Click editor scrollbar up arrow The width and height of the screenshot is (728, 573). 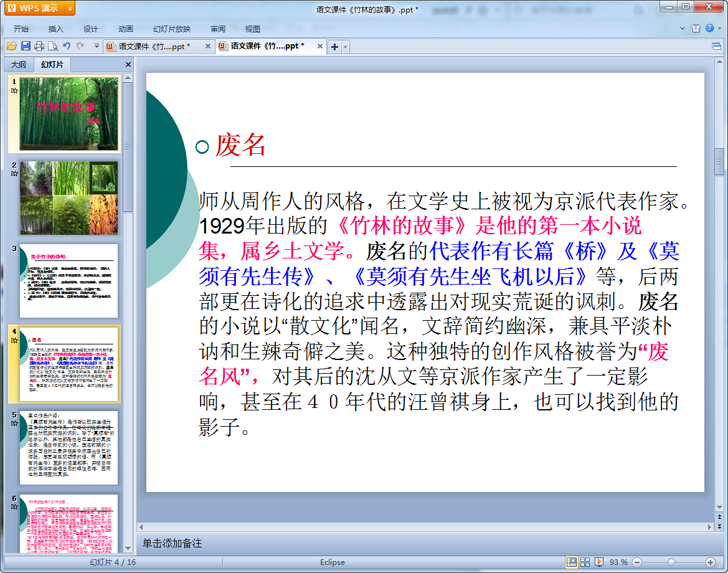pos(719,62)
